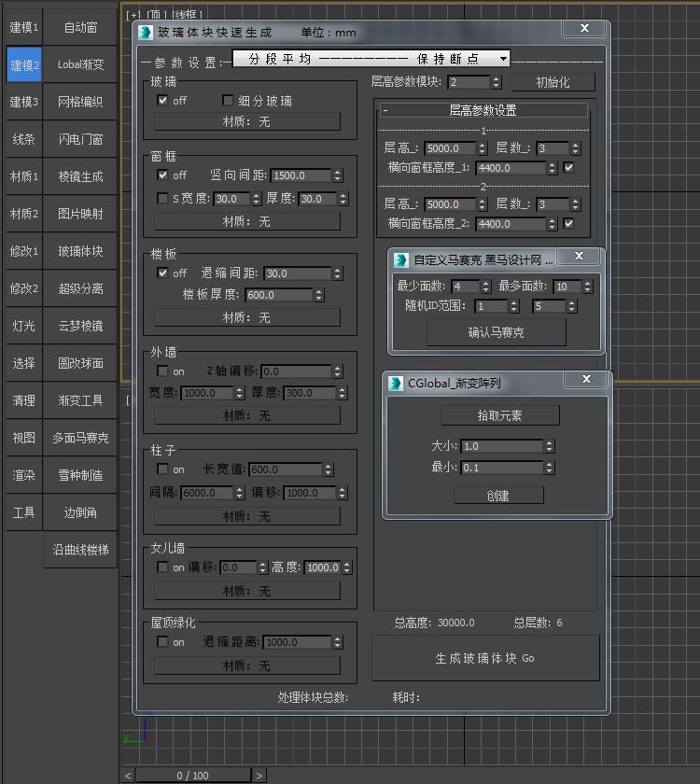Click the 沿曲线楼梯 script button

tap(80, 550)
